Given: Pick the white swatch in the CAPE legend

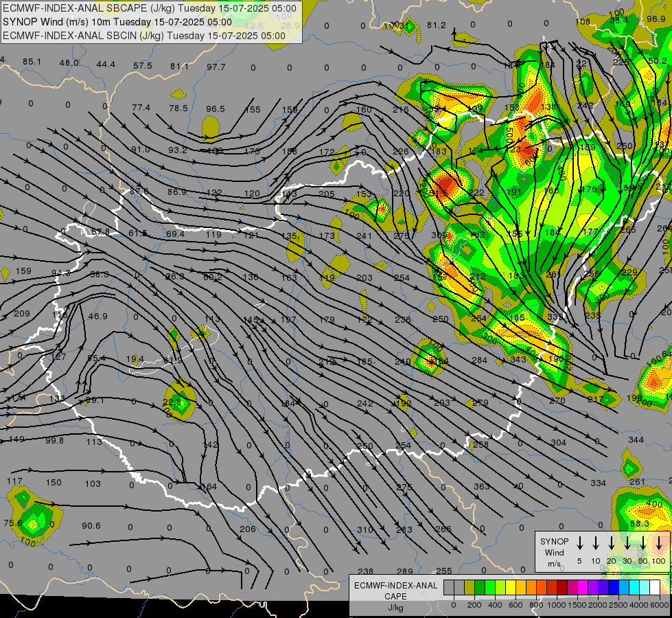Looking at the screenshot, I should (x=654, y=588).
